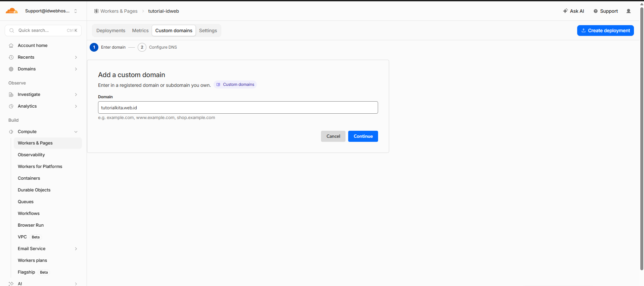Click the Investigate document icon
The image size is (644, 286).
tap(11, 95)
